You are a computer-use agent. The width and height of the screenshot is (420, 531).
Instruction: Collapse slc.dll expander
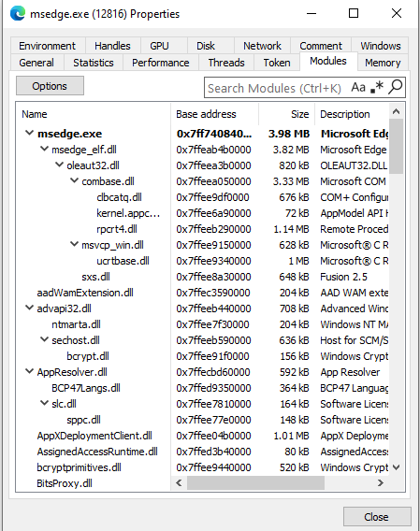click(x=44, y=403)
